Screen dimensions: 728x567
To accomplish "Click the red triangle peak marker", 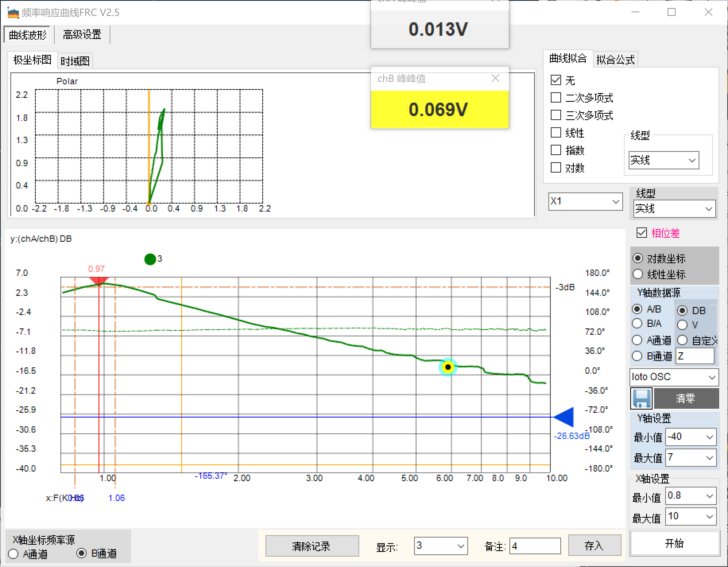I will click(x=99, y=281).
